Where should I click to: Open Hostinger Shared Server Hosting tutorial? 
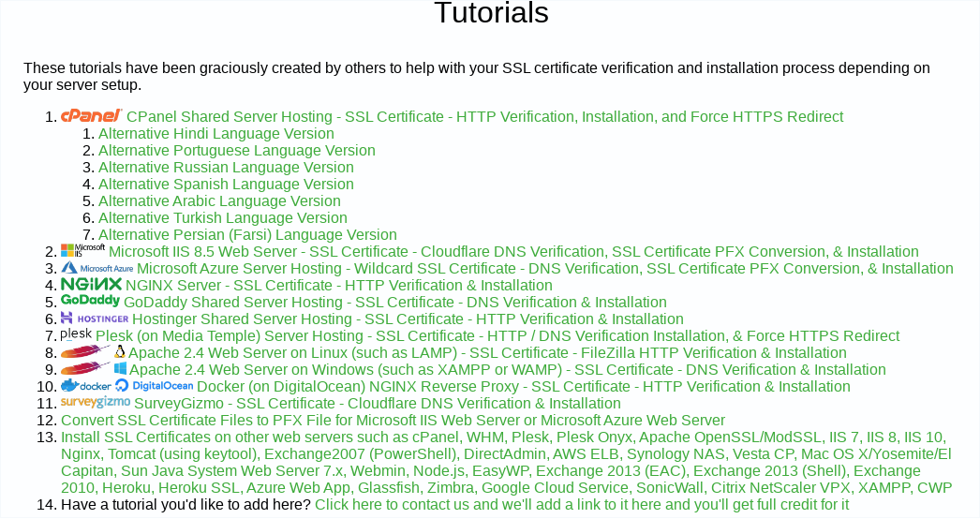(x=408, y=319)
